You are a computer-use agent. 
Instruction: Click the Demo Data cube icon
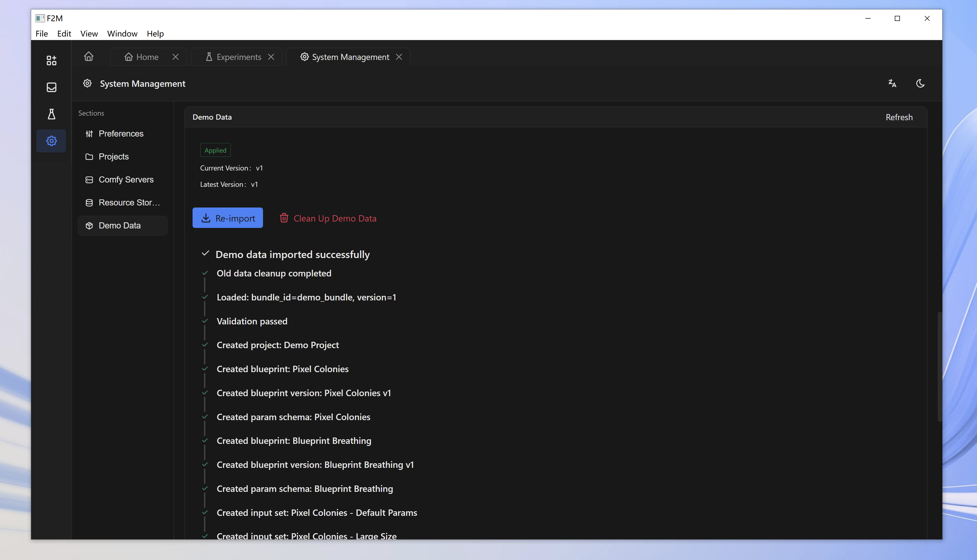coord(89,225)
